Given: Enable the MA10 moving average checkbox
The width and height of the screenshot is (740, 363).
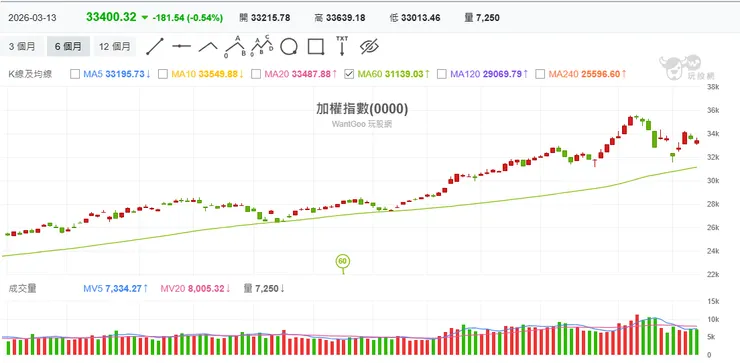Looking at the screenshot, I should (x=163, y=74).
